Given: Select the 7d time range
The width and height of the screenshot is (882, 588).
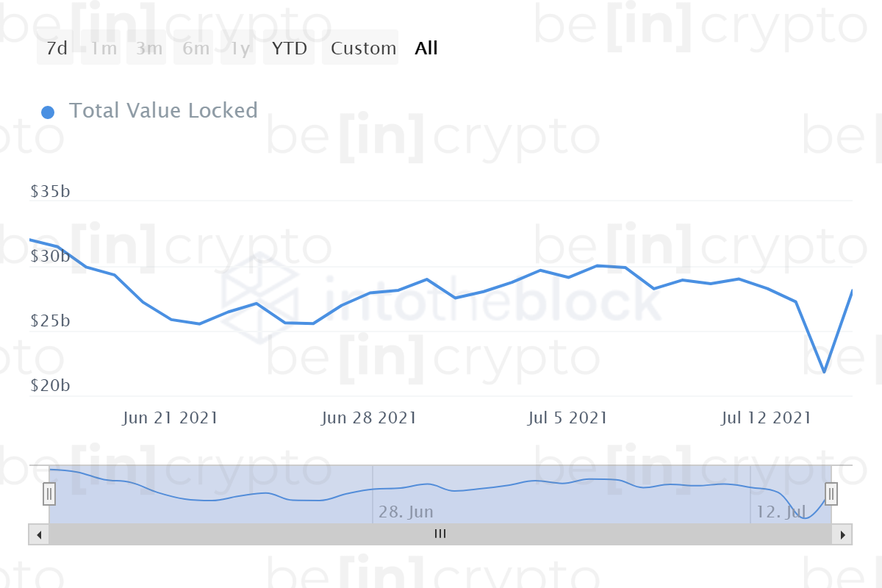Looking at the screenshot, I should 56,49.
